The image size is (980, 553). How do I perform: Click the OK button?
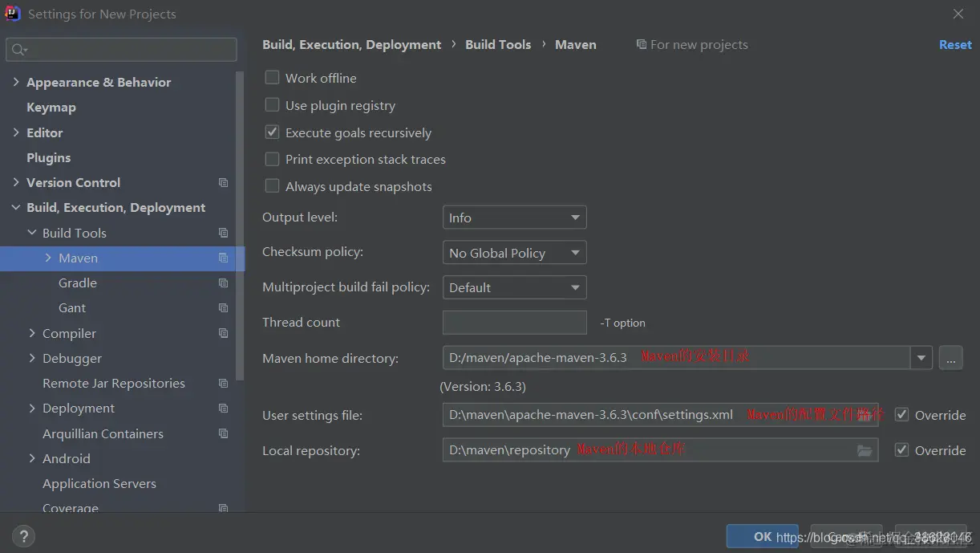[762, 536]
